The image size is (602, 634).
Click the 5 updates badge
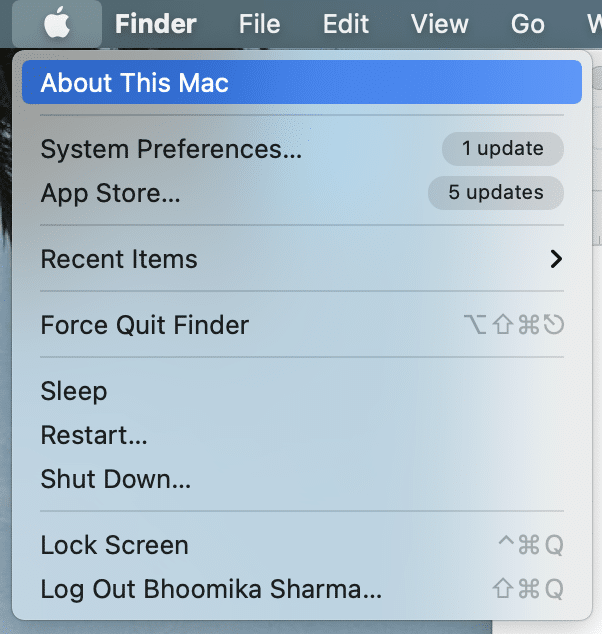[x=495, y=193]
